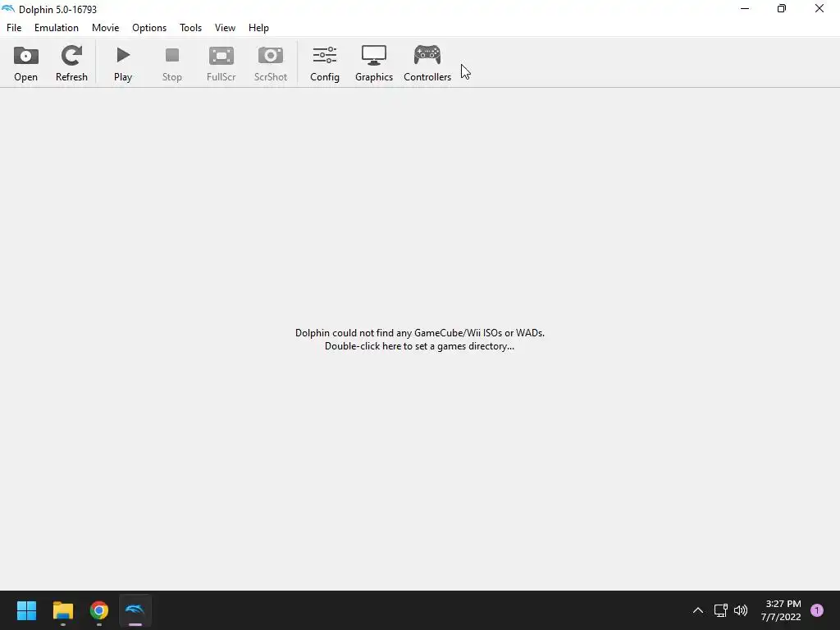This screenshot has height=630, width=840.
Task: Toggle fullscreen with FullScr icon
Action: click(x=221, y=63)
